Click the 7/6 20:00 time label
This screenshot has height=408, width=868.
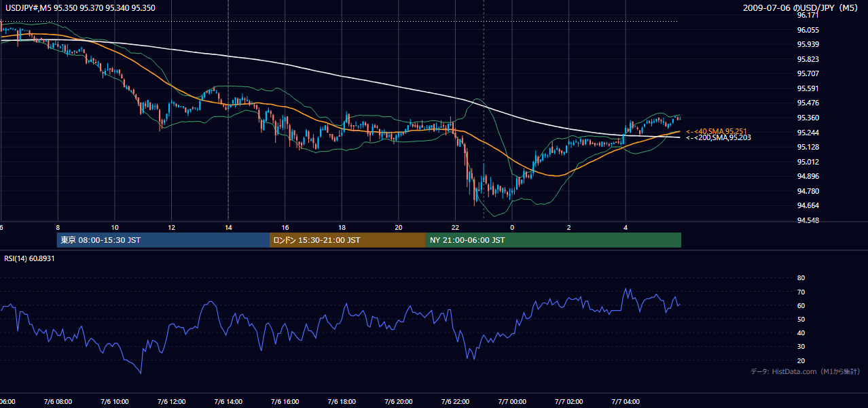(399, 402)
